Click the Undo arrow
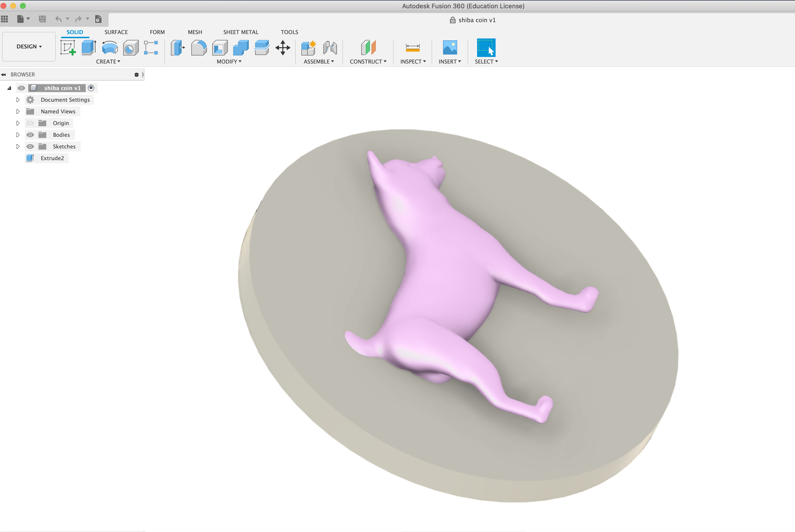 coord(58,19)
